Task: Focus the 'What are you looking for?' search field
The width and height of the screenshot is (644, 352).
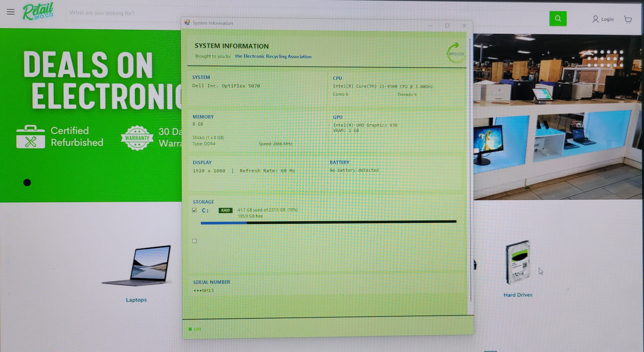Action: (307, 13)
